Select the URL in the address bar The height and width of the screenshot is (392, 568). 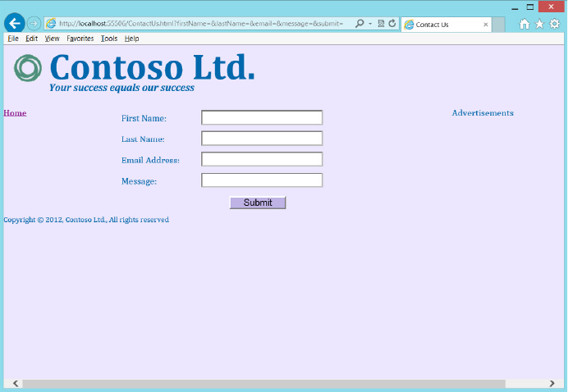[x=200, y=24]
